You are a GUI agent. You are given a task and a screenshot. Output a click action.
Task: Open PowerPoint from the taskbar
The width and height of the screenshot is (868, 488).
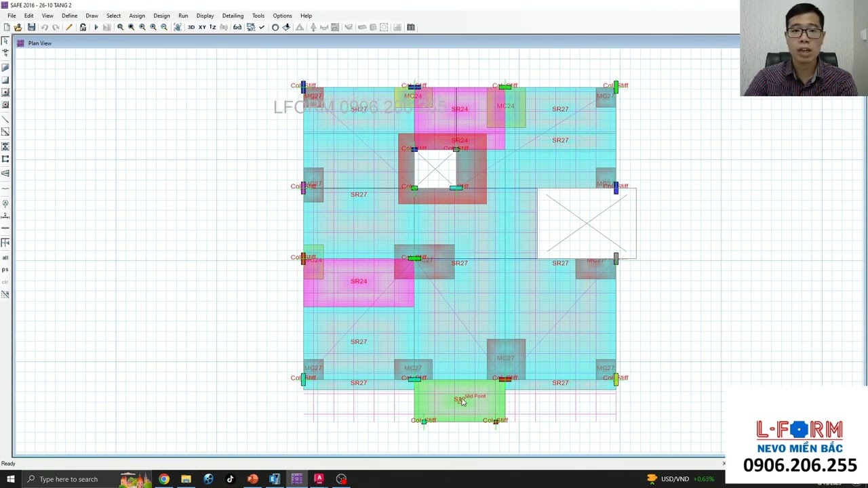click(x=252, y=479)
